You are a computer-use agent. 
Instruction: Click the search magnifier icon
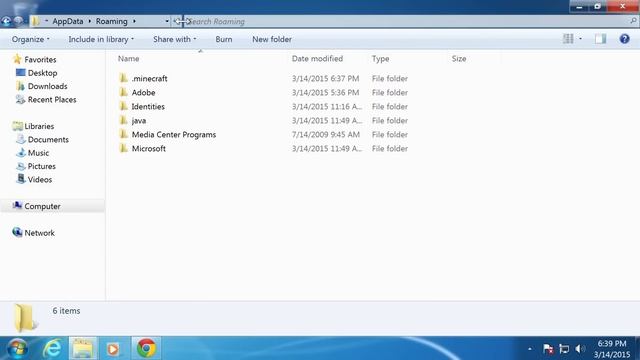633,21
